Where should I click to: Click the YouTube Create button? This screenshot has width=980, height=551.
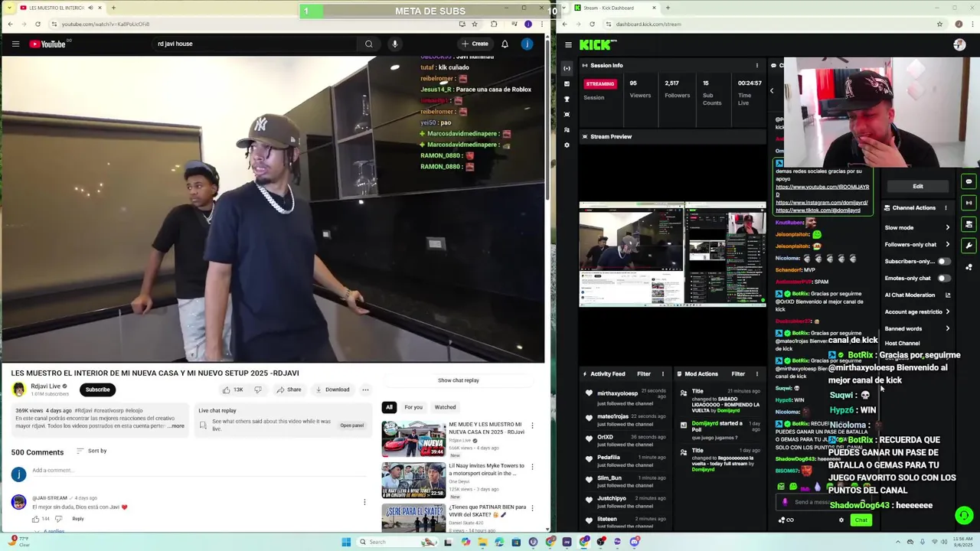(475, 44)
